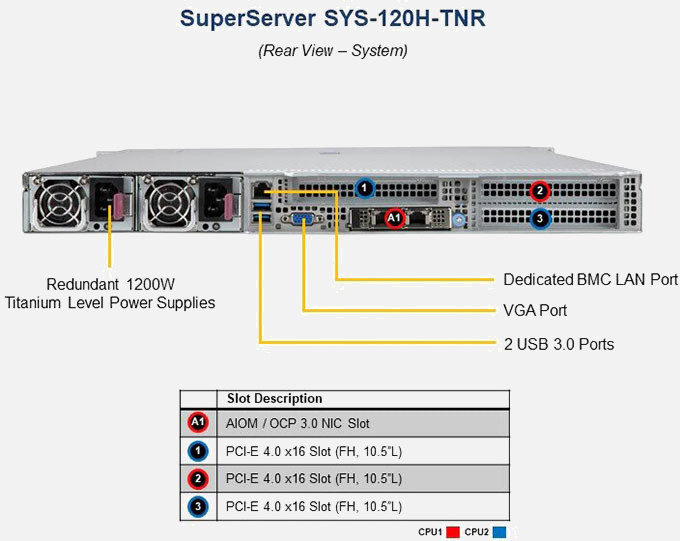Click the slot 3 PCI-E 4.0 x16 description
The height and width of the screenshot is (541, 680).
(314, 506)
